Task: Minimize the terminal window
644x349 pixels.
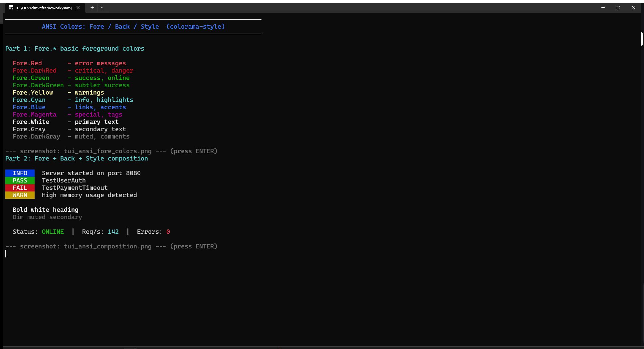Action: click(x=603, y=8)
